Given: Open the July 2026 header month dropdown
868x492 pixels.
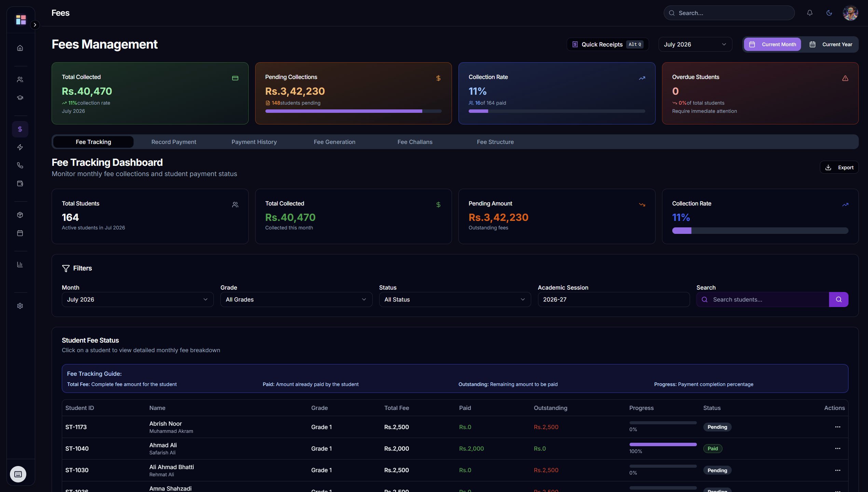Looking at the screenshot, I should pyautogui.click(x=695, y=44).
